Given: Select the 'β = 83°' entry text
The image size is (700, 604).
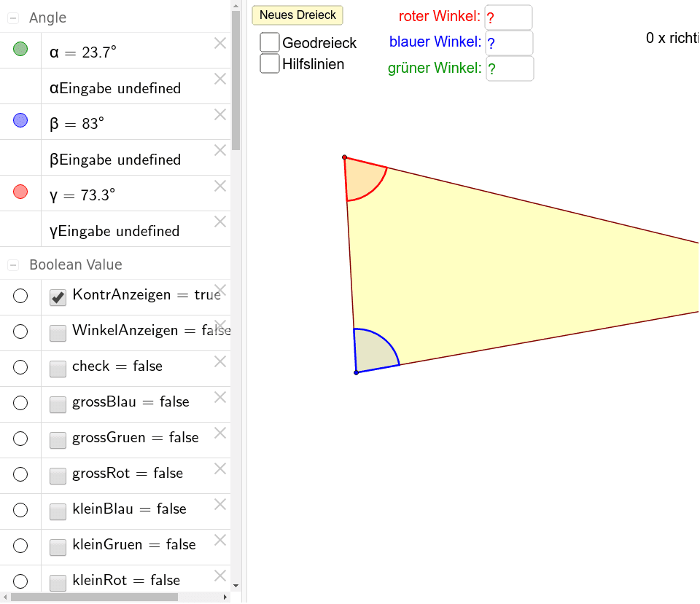Looking at the screenshot, I should [x=77, y=124].
